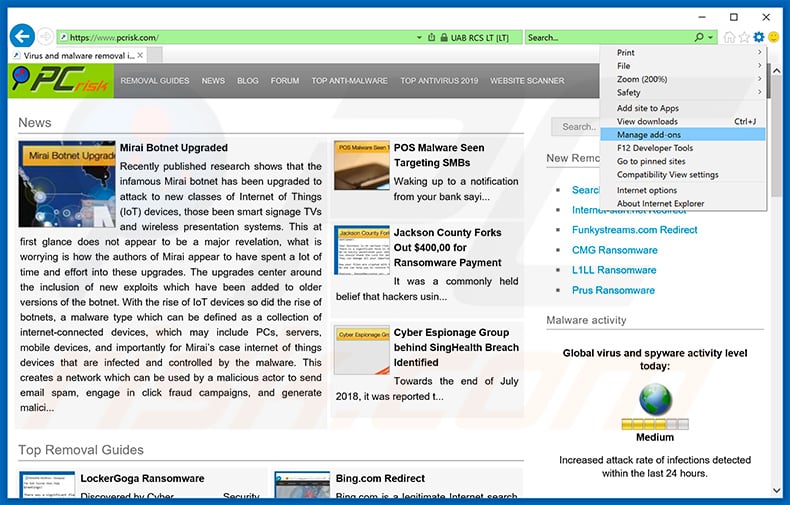Image resolution: width=790 pixels, height=505 pixels.
Task: Open Internet options
Action: point(683,190)
